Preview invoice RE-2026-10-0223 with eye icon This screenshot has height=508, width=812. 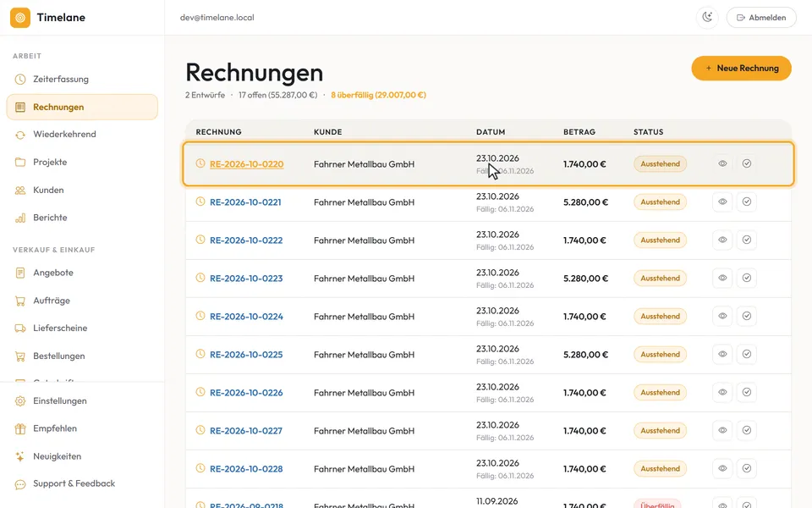click(x=722, y=278)
